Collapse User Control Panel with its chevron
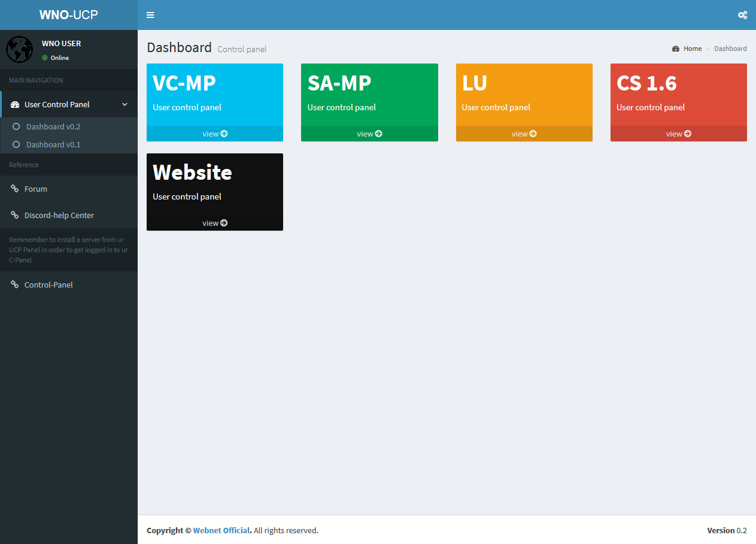The width and height of the screenshot is (756, 544). (x=125, y=104)
